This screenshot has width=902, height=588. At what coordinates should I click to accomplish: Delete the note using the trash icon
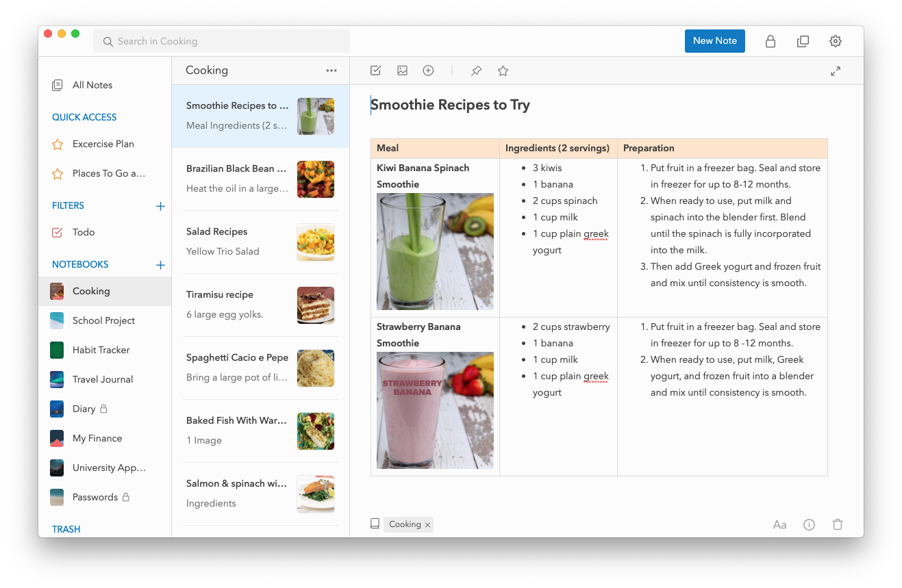click(x=838, y=525)
